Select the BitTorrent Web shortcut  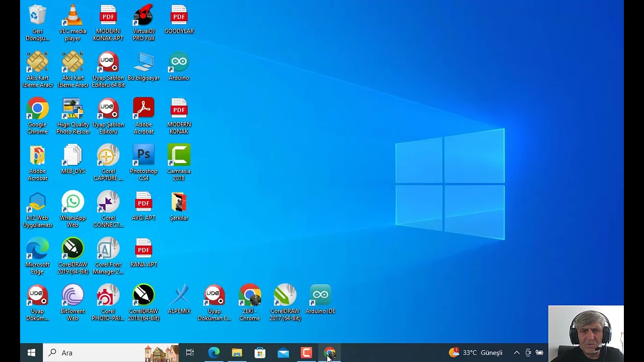click(x=72, y=304)
